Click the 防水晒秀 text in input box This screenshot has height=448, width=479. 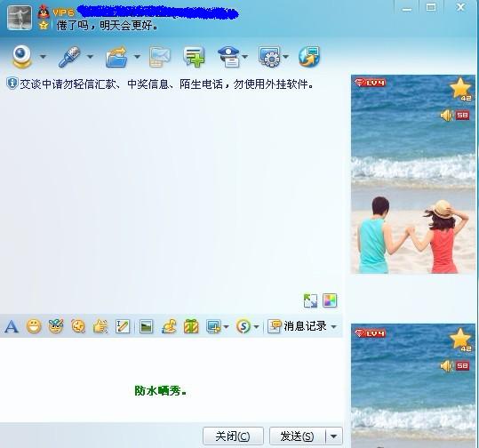tap(160, 390)
